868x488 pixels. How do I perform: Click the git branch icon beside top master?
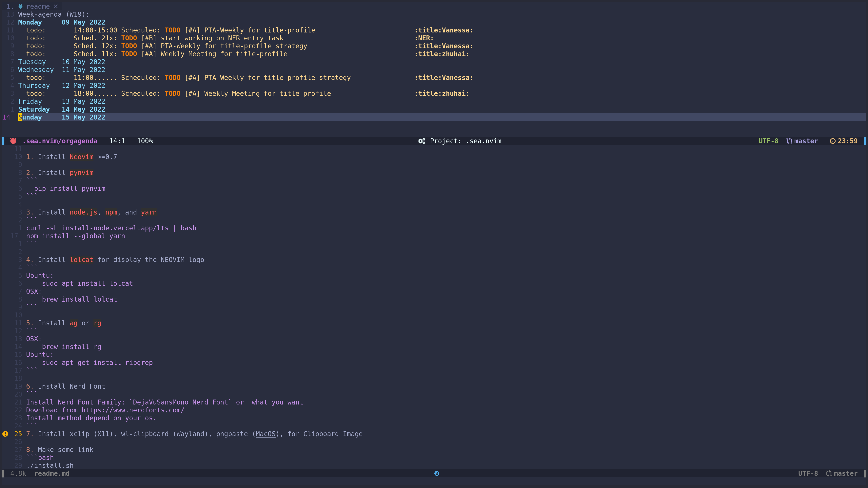pos(789,141)
